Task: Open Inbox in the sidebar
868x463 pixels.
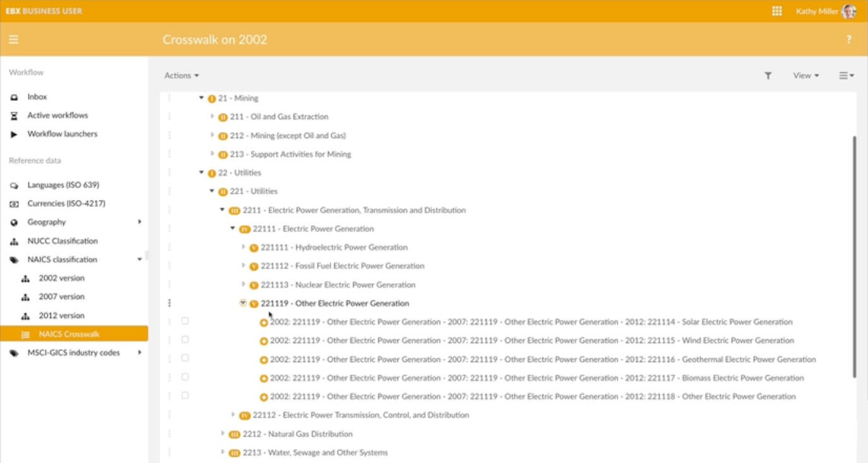Action: coord(37,97)
